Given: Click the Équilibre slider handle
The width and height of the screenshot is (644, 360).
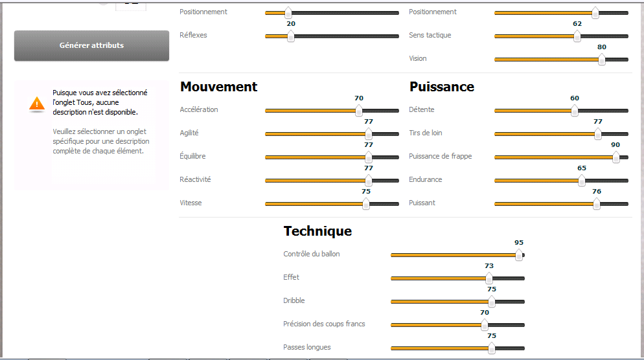Looking at the screenshot, I should (x=369, y=157).
